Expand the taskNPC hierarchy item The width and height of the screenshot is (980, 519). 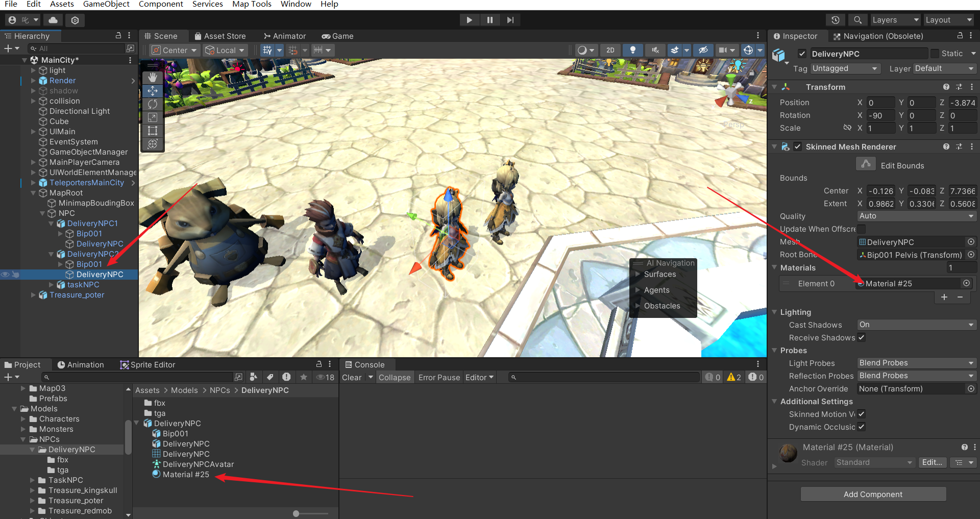click(51, 285)
